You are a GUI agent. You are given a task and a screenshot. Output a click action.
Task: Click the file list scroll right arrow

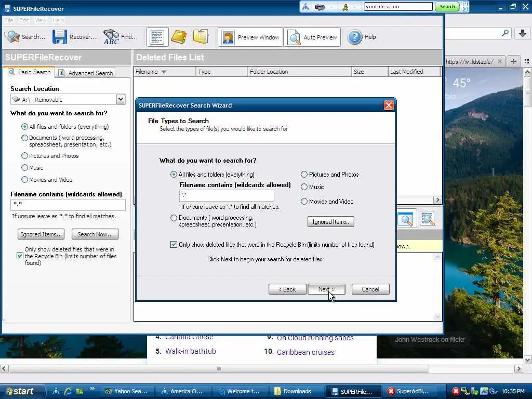[437, 200]
